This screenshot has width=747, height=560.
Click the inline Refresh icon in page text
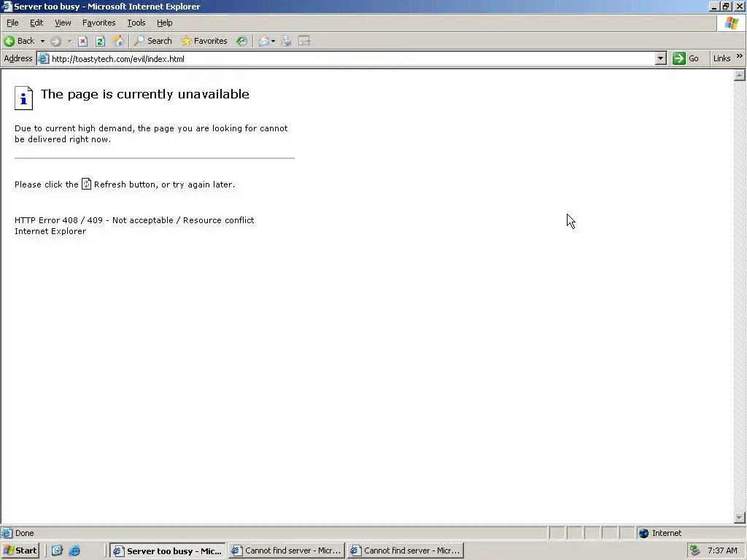click(86, 184)
